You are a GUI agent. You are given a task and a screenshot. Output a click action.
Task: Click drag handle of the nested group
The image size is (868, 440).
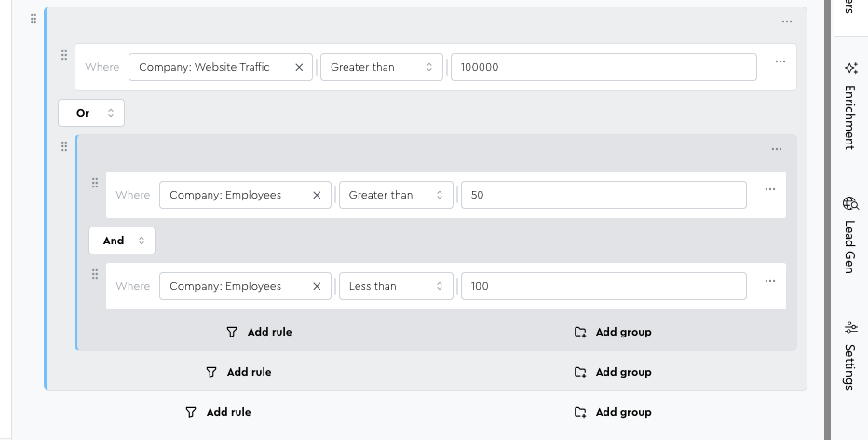(64, 146)
